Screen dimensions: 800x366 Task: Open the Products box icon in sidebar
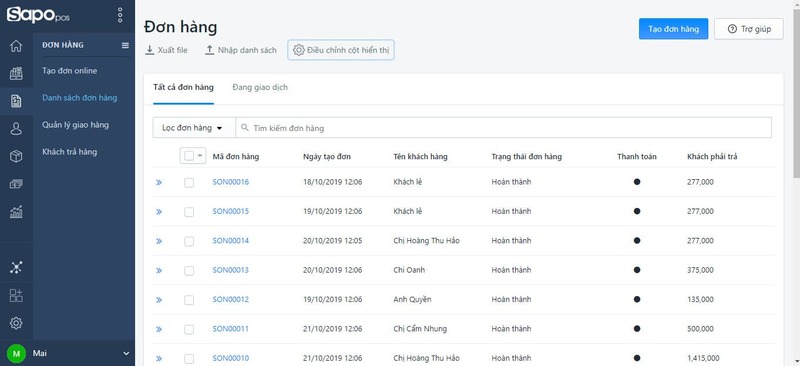(x=16, y=156)
